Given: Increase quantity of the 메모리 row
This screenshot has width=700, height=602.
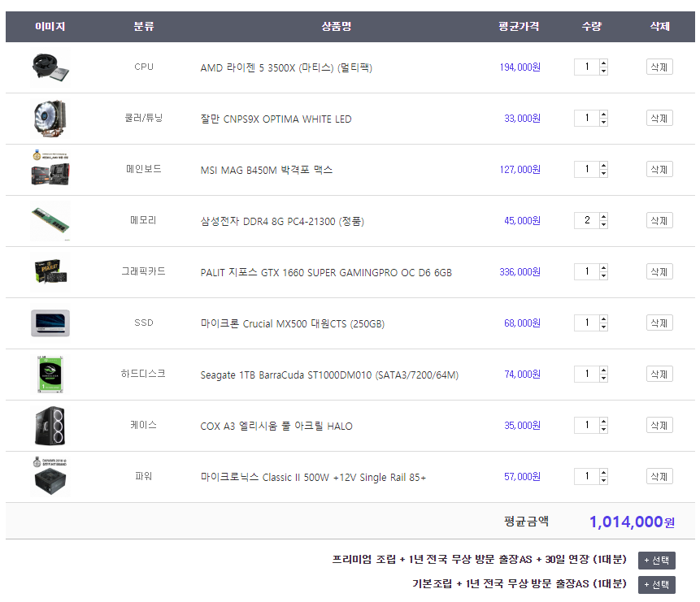Looking at the screenshot, I should point(603,216).
